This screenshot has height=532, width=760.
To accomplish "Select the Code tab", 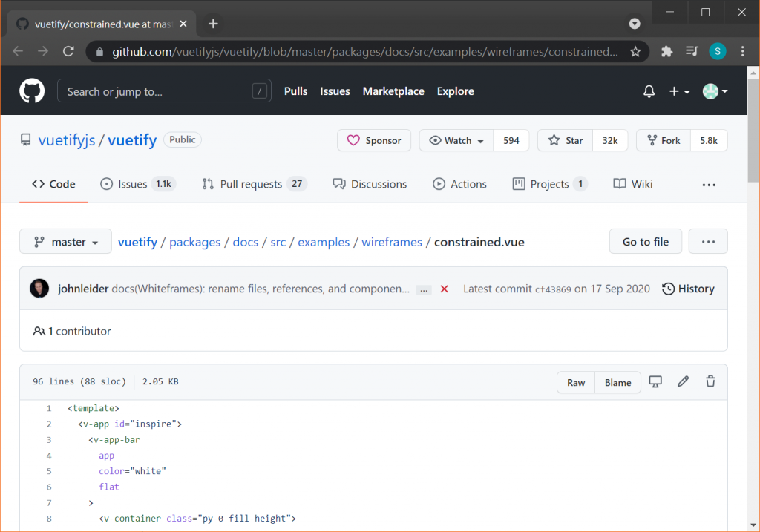I will click(53, 184).
